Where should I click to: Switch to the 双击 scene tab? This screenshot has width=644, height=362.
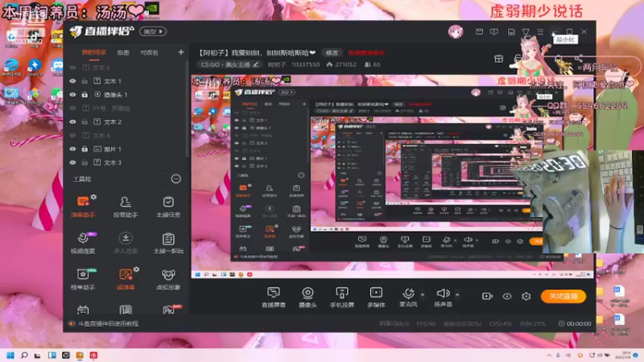[x=123, y=52]
